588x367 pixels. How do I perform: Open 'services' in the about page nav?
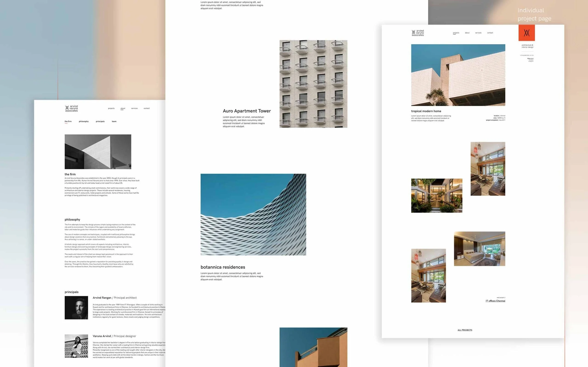(134, 108)
